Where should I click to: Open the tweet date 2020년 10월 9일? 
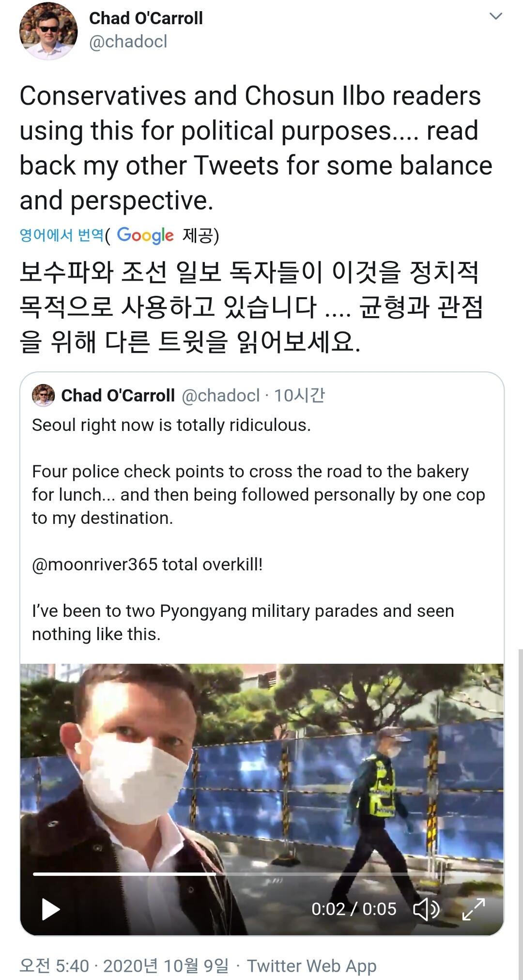point(166,965)
